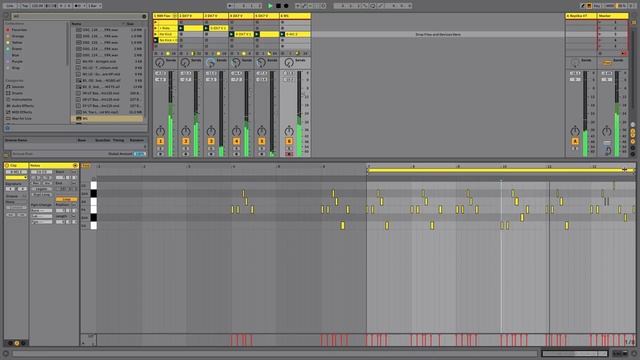Toggle the Key map mode button

coord(598,6)
